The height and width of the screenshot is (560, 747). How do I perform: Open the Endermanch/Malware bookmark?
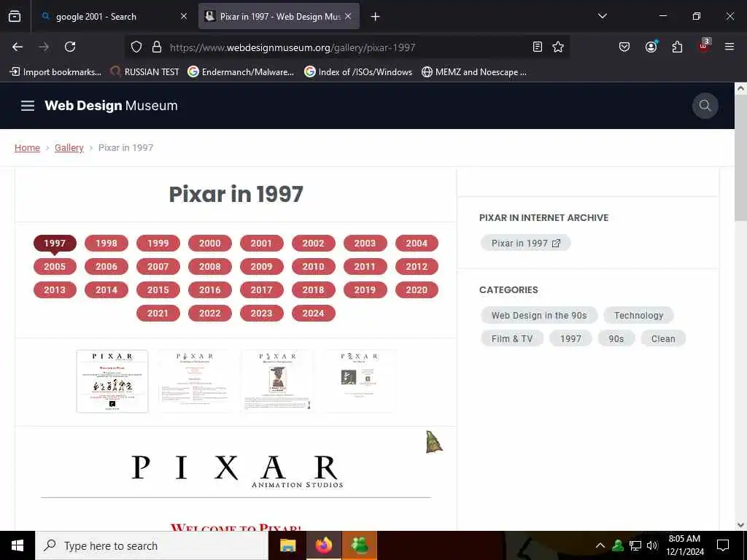click(x=241, y=72)
